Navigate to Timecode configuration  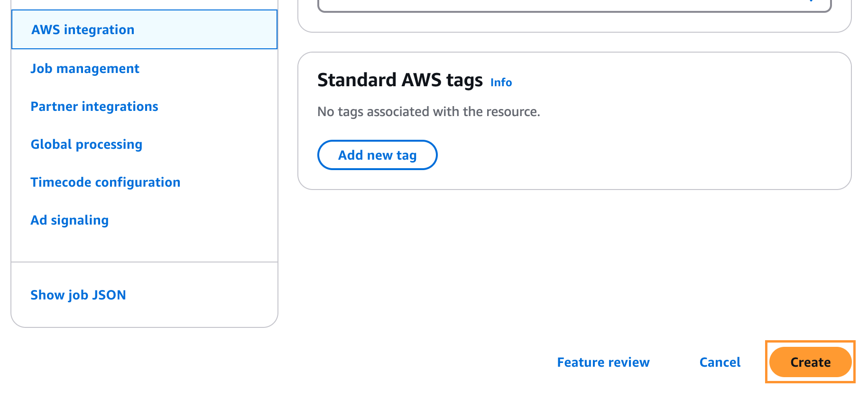pos(105,182)
